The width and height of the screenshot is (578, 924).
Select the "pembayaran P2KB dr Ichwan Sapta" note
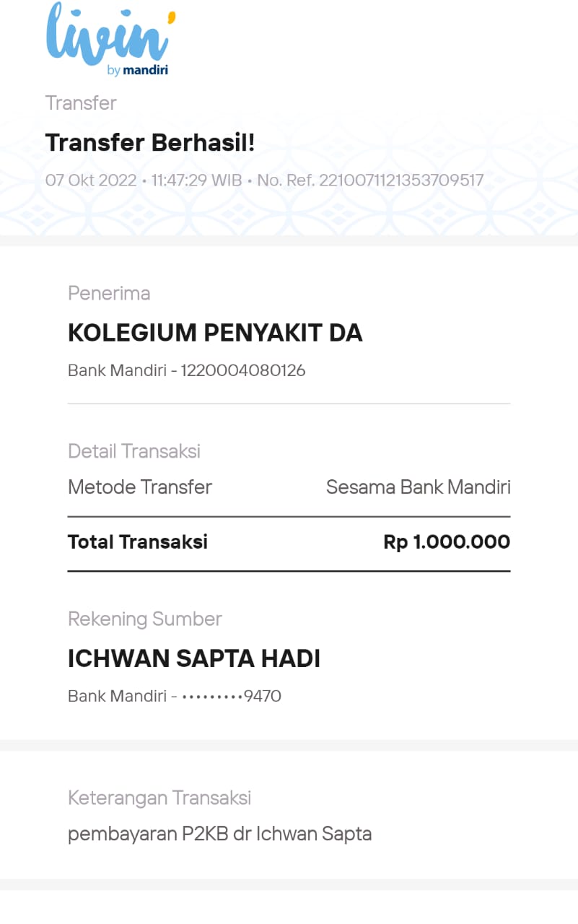(x=220, y=834)
